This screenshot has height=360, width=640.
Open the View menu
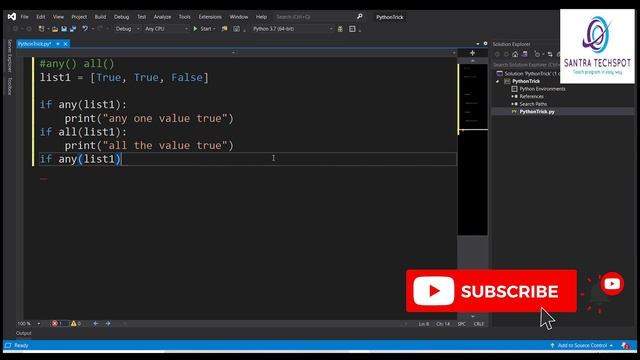click(58, 17)
